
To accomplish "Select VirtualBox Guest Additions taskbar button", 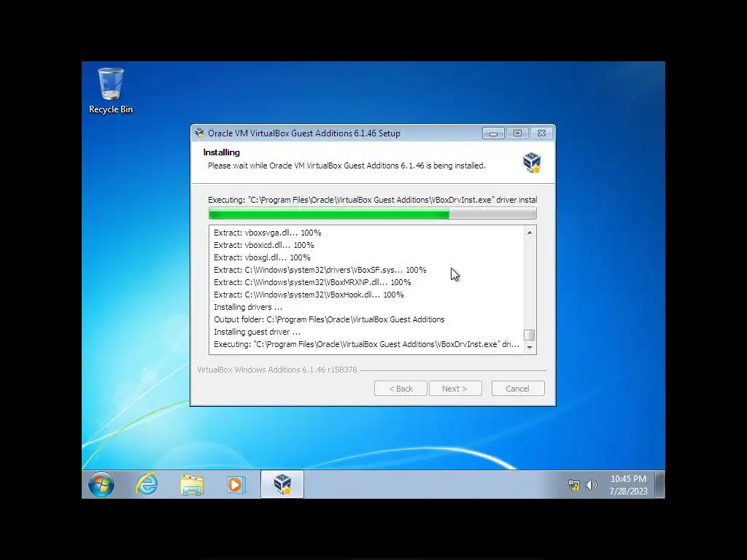I will 282,484.
